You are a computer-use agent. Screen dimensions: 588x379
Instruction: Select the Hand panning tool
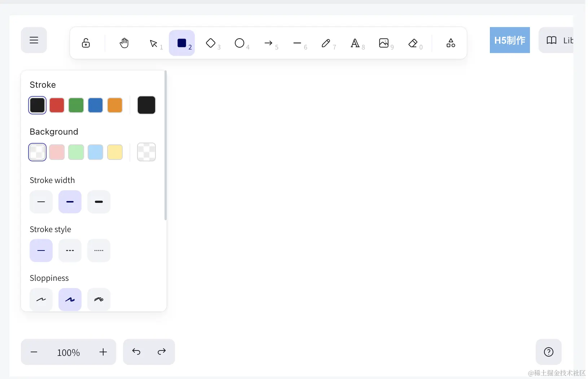pos(124,43)
